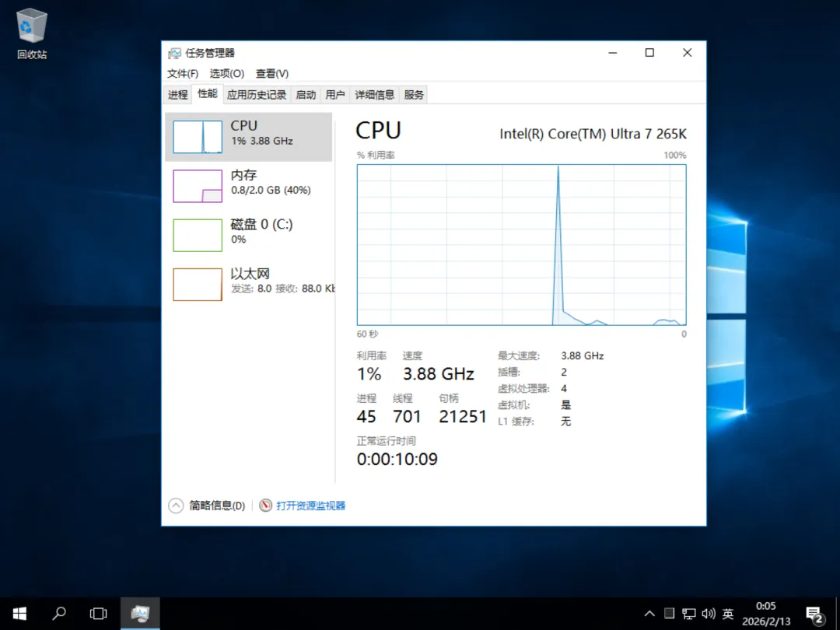840x630 pixels.
Task: Click Task Manager taskbar button
Action: click(x=140, y=614)
